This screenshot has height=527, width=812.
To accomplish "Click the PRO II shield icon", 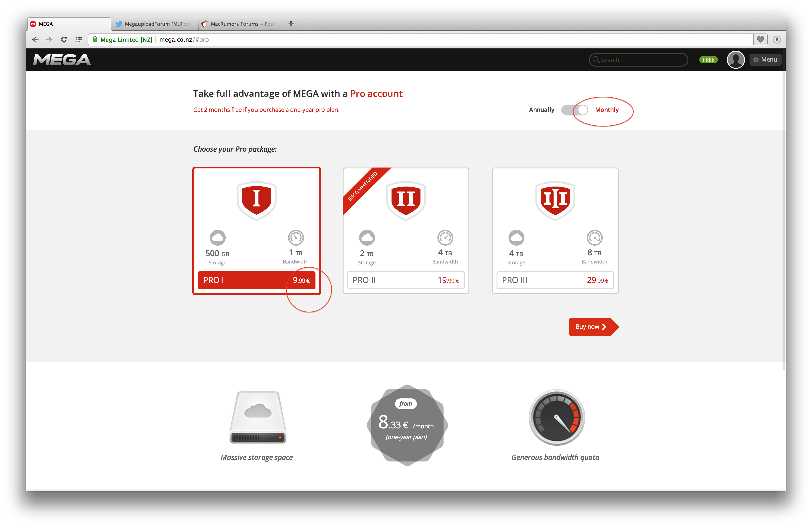I will (x=406, y=200).
